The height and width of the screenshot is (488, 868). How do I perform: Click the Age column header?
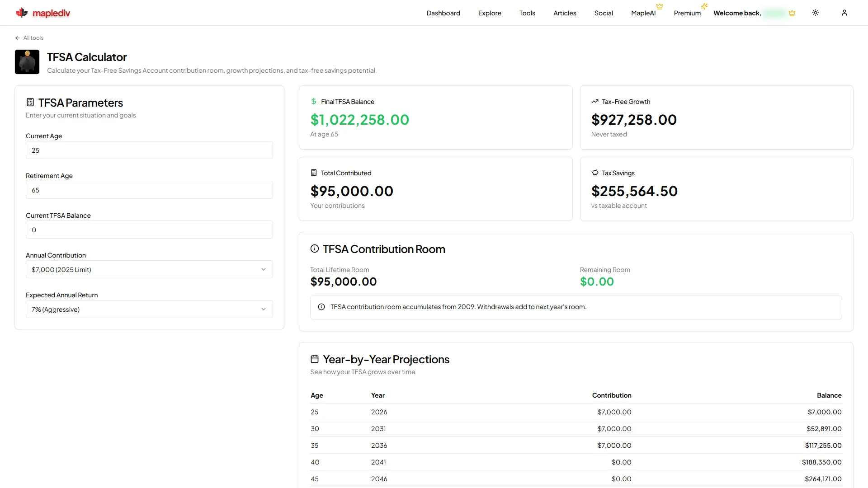point(317,395)
